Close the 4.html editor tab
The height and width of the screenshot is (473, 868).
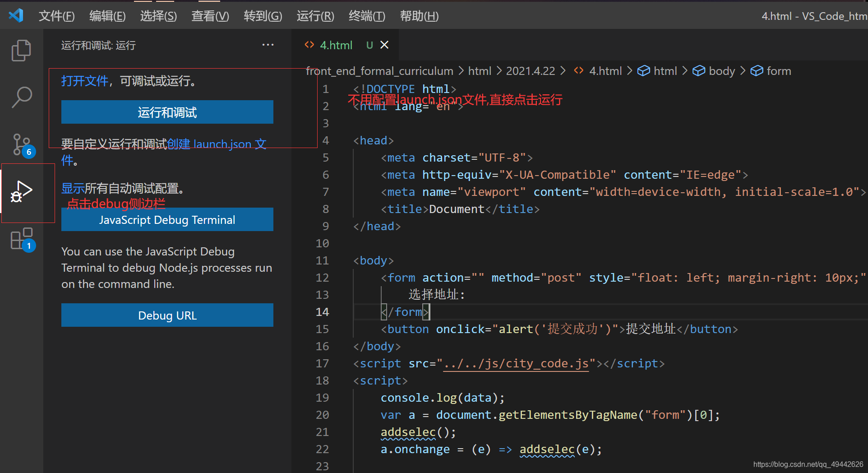coord(384,45)
